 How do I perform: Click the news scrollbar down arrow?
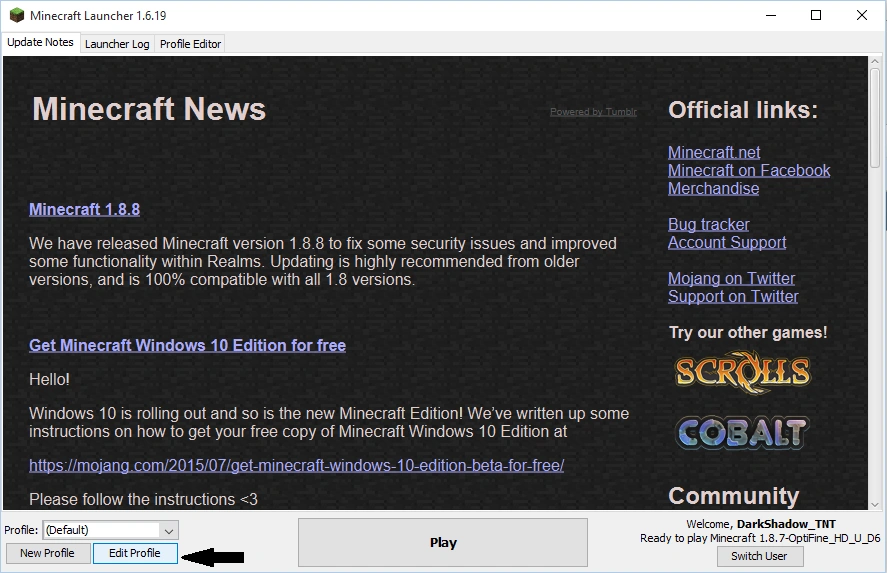(x=875, y=505)
